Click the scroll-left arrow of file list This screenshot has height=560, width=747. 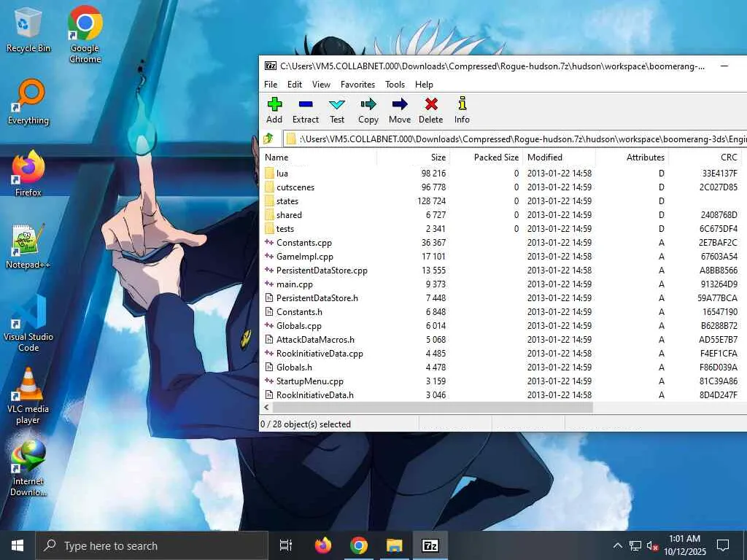coord(266,408)
